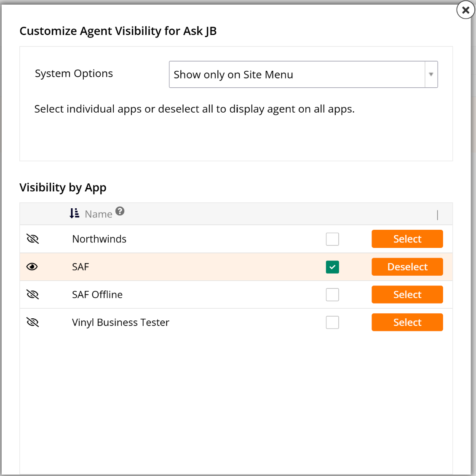The width and height of the screenshot is (476, 476).
Task: Check the SAF Offline checkbox
Action: [332, 295]
